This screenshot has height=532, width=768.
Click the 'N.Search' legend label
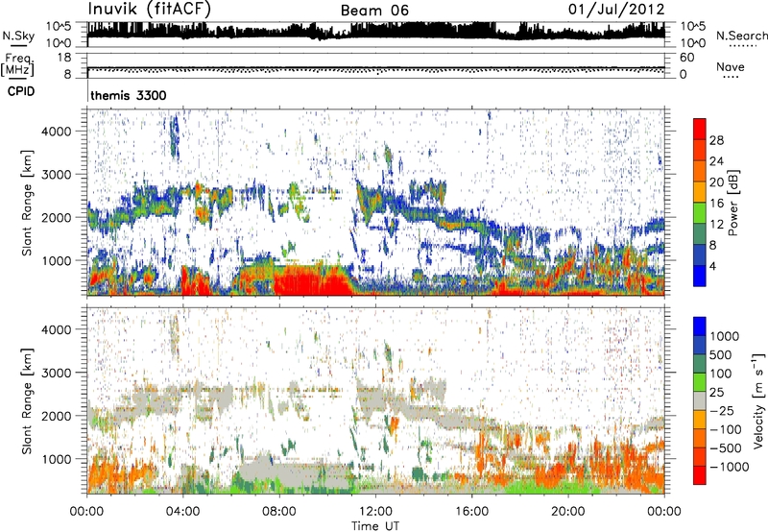741,36
